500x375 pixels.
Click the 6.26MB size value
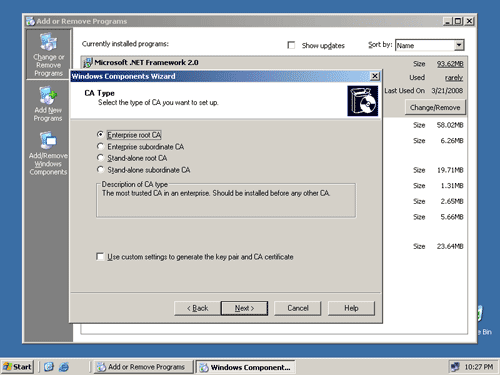click(x=452, y=141)
